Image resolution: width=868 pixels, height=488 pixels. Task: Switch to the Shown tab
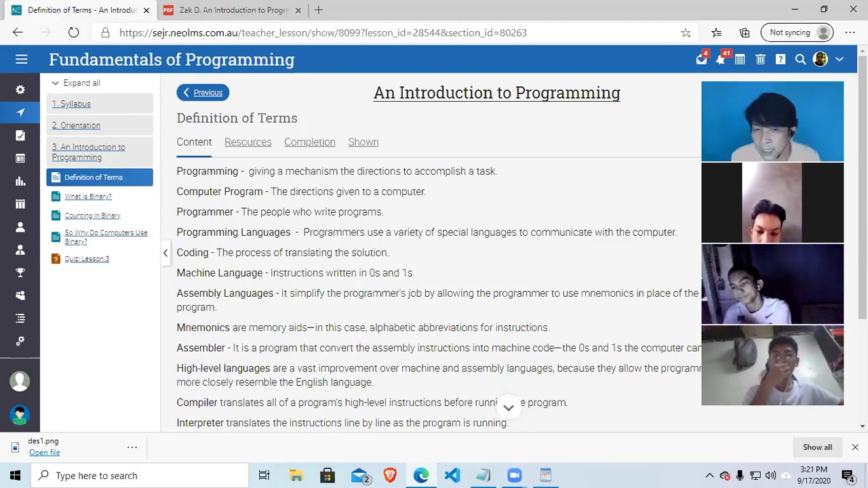(x=363, y=142)
